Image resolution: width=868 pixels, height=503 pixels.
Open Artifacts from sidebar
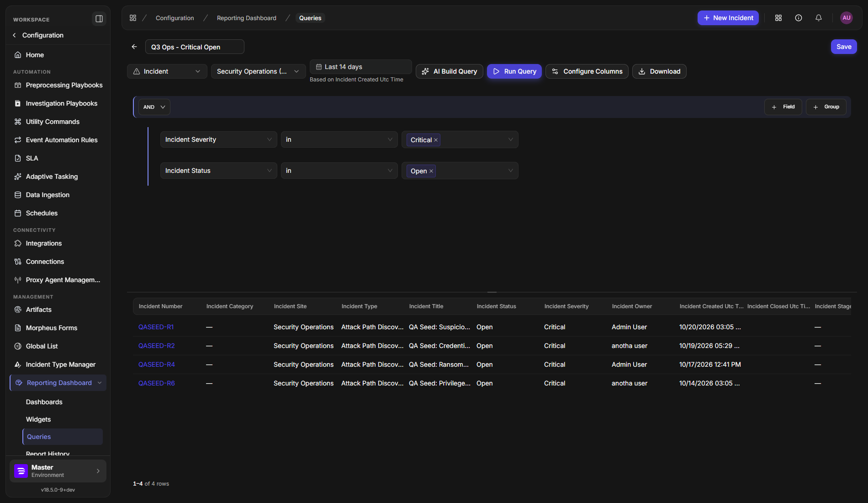tap(58, 310)
